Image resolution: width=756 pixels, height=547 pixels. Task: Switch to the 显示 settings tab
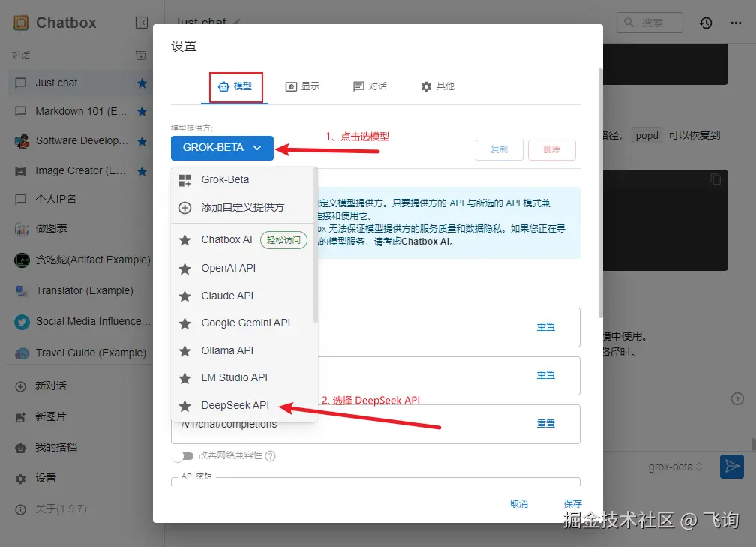303,86
